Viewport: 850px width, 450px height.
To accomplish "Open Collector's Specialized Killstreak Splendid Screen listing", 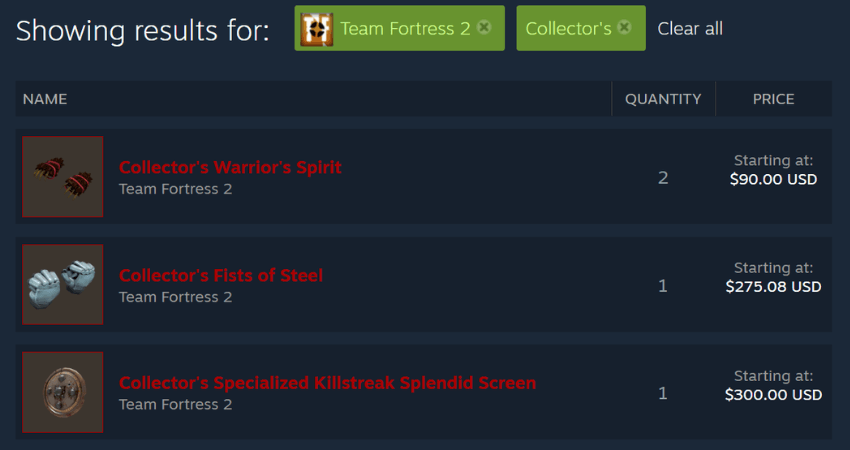I will pos(327,383).
